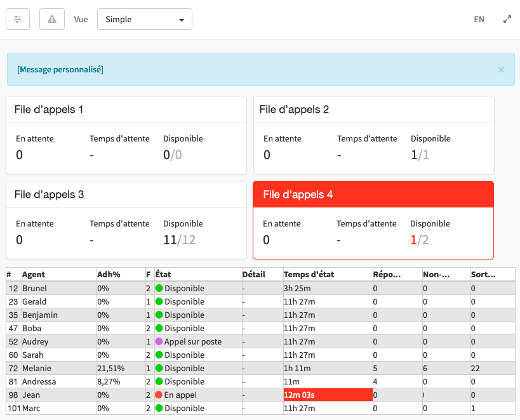520x420 pixels.
Task: Dismiss the message personnalisé banner
Action: 500,69
